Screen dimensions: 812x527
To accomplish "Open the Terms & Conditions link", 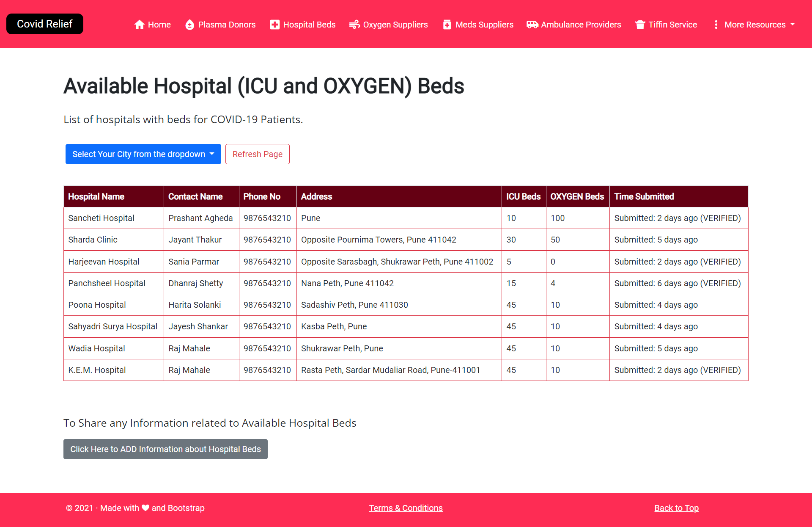I will (x=406, y=508).
